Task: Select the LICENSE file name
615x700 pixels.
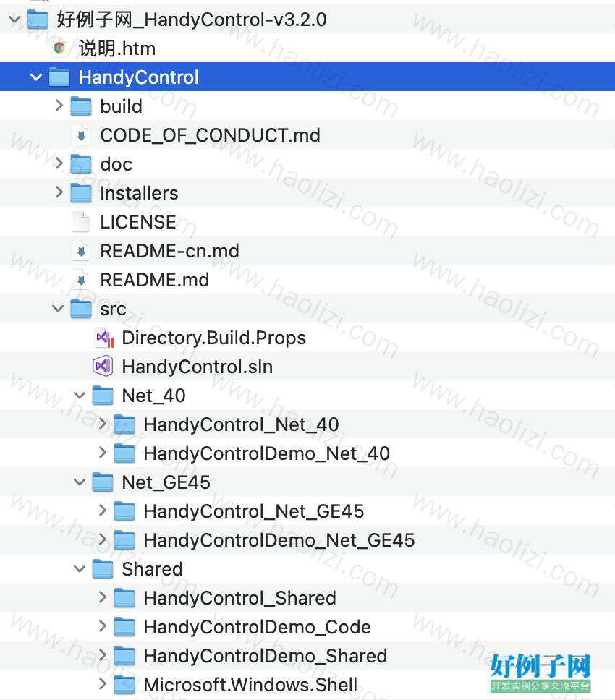Action: click(x=138, y=222)
